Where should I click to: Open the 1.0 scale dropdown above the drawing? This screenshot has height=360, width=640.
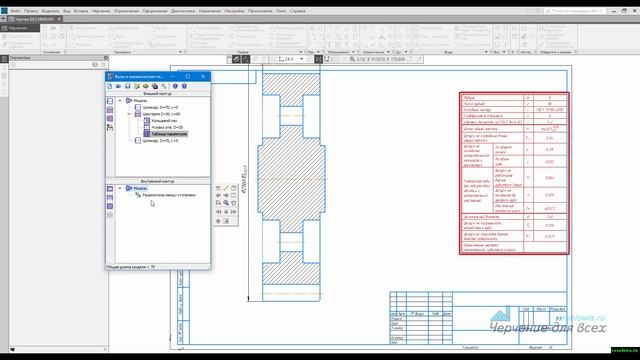pyautogui.click(x=302, y=59)
